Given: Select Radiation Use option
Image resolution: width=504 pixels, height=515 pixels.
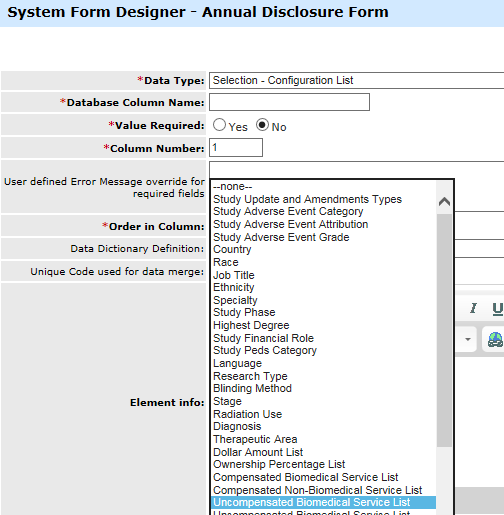Looking at the screenshot, I should click(x=323, y=414).
